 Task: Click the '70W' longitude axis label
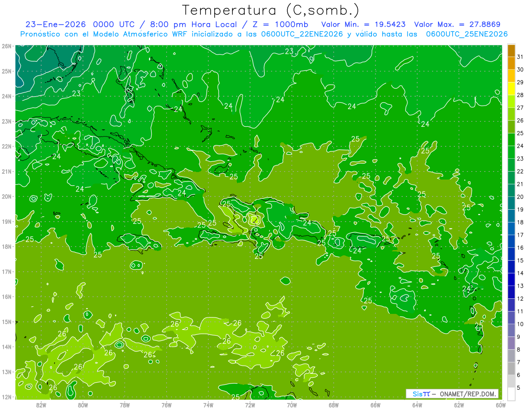[291, 405]
